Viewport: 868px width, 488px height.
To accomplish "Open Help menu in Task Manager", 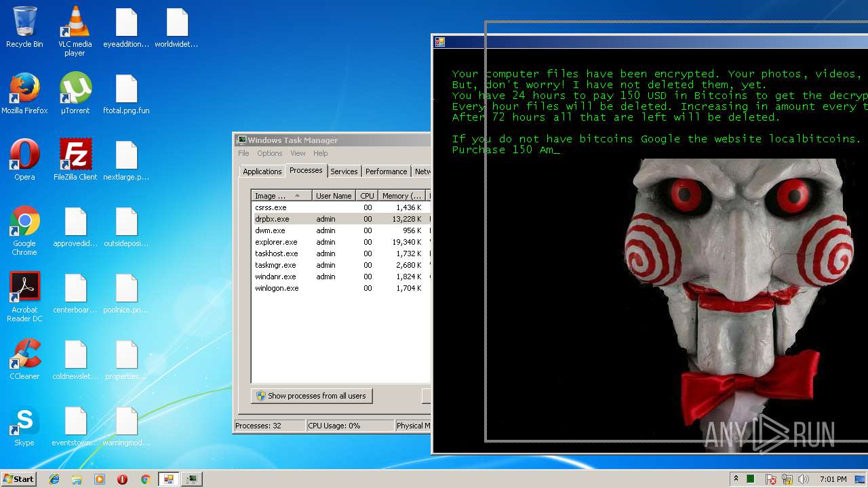I will coord(320,153).
